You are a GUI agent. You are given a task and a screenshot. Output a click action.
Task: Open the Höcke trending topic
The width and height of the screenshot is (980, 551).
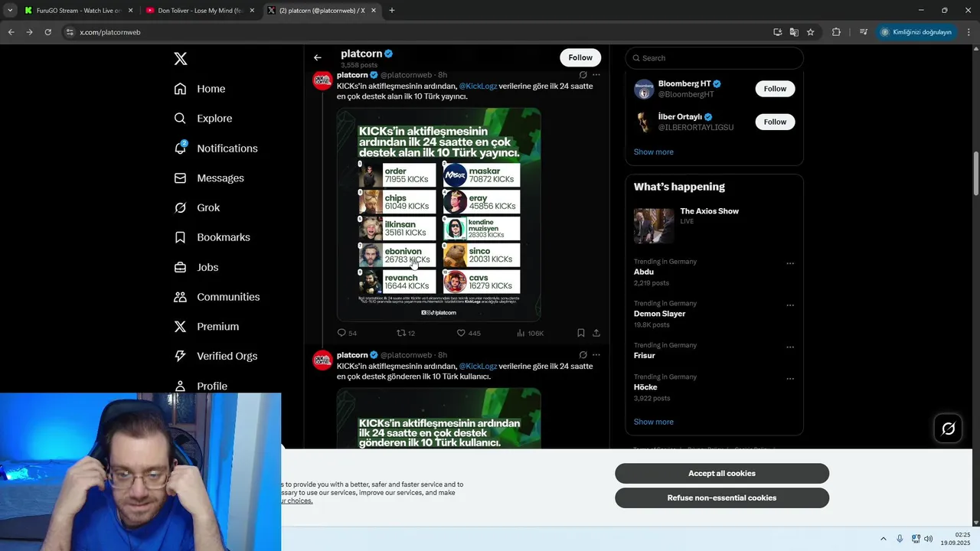645,387
